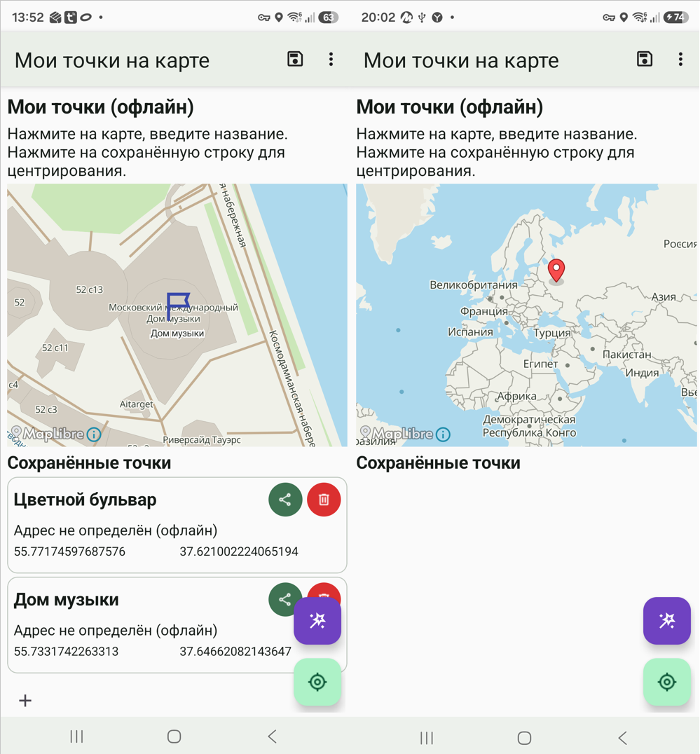The width and height of the screenshot is (700, 754).
Task: Click Франция label on right map
Action: 483,311
